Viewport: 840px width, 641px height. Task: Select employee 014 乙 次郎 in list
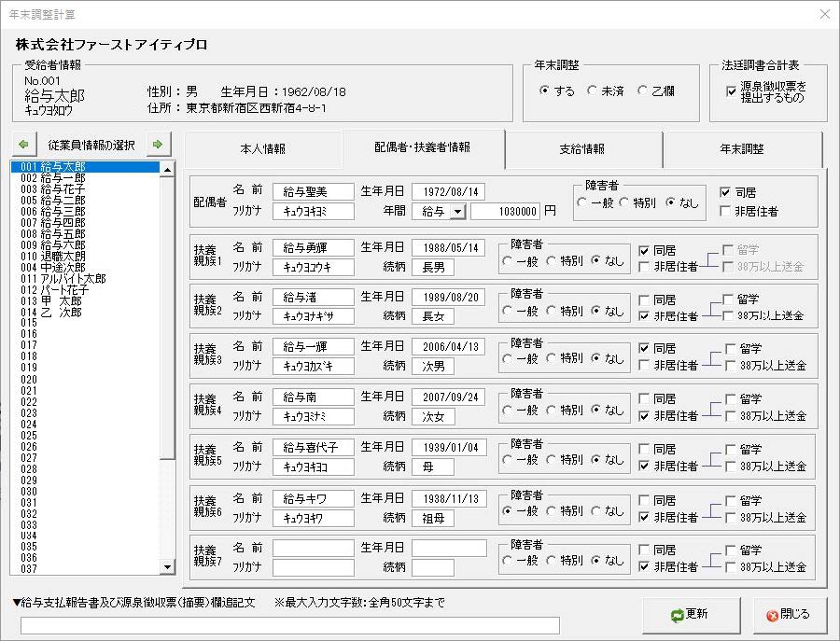[x=85, y=312]
